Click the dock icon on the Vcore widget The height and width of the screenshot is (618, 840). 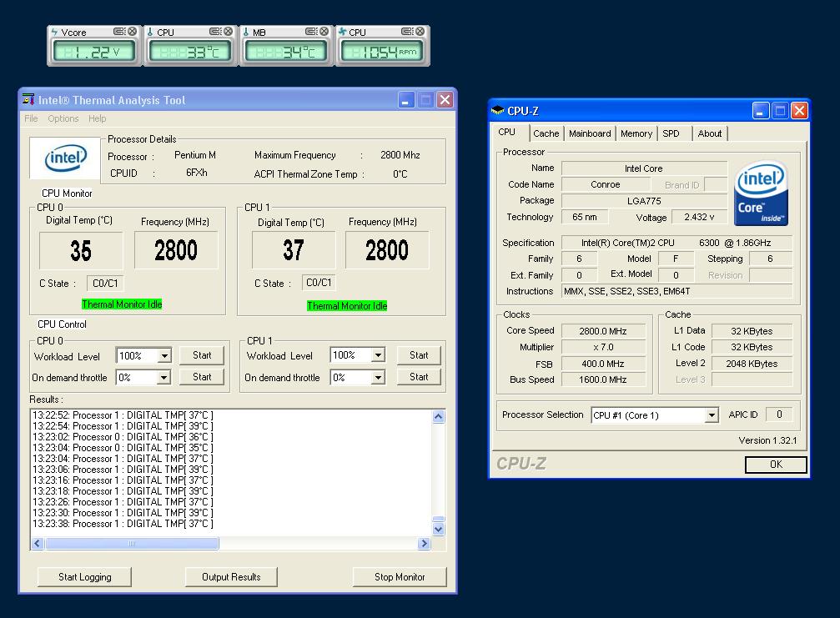click(x=119, y=32)
